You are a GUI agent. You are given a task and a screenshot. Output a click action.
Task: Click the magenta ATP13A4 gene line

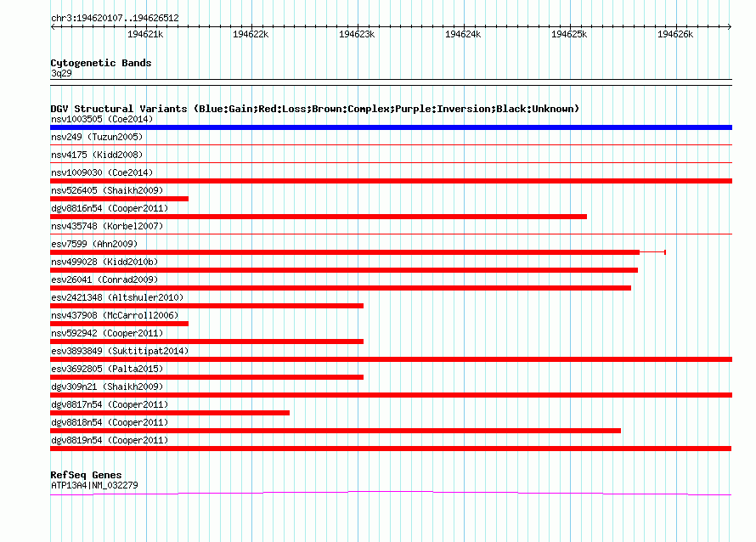pyautogui.click(x=391, y=493)
